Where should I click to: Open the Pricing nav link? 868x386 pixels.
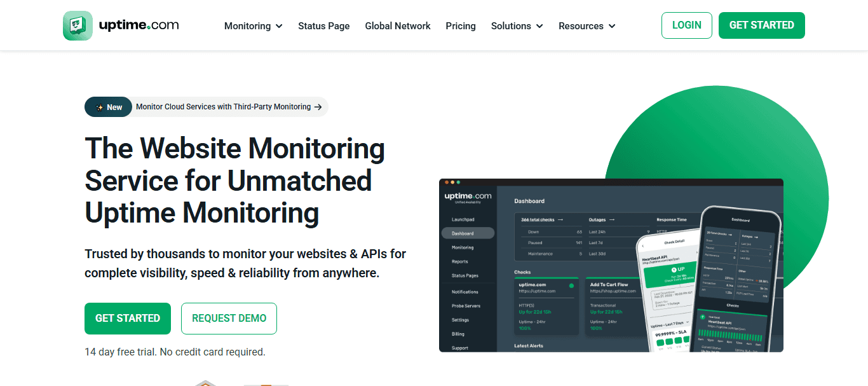461,26
